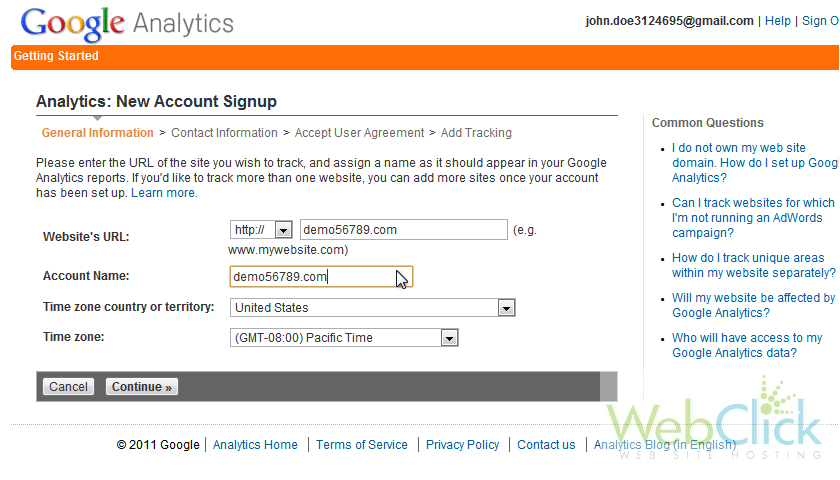The image size is (840, 480).
Task: Select the Add Tracking step
Action: 476,133
